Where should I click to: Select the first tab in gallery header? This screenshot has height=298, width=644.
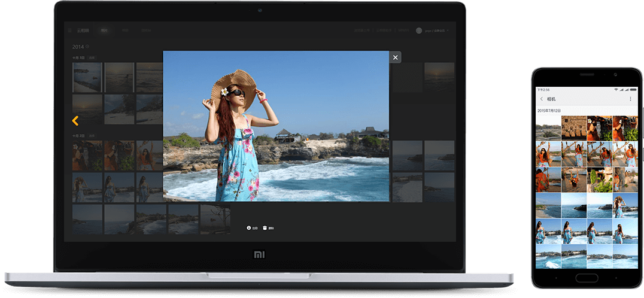point(105,31)
